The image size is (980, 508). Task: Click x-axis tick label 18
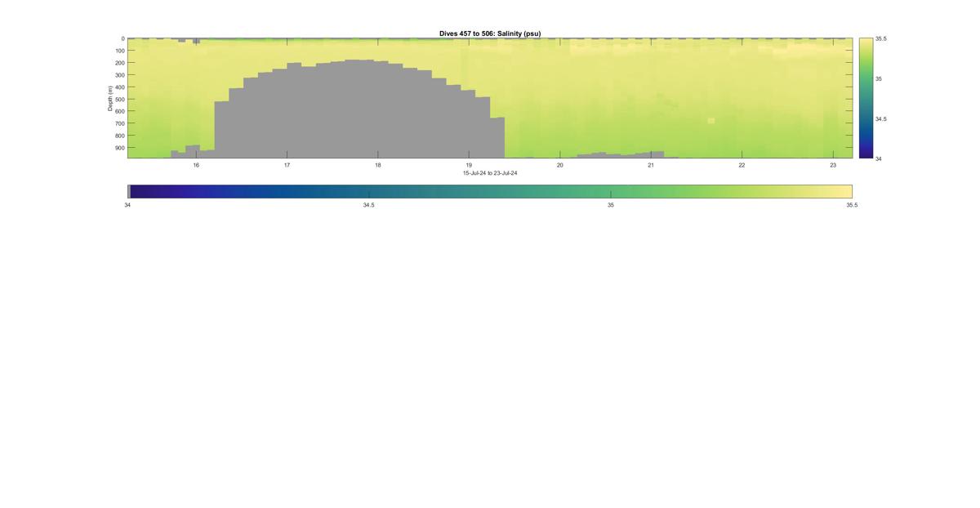click(378, 165)
